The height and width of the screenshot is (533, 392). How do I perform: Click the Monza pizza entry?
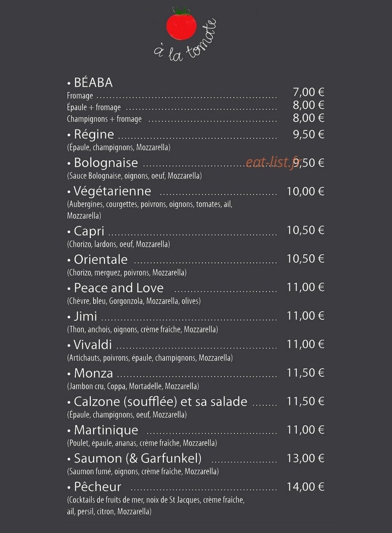94,373
